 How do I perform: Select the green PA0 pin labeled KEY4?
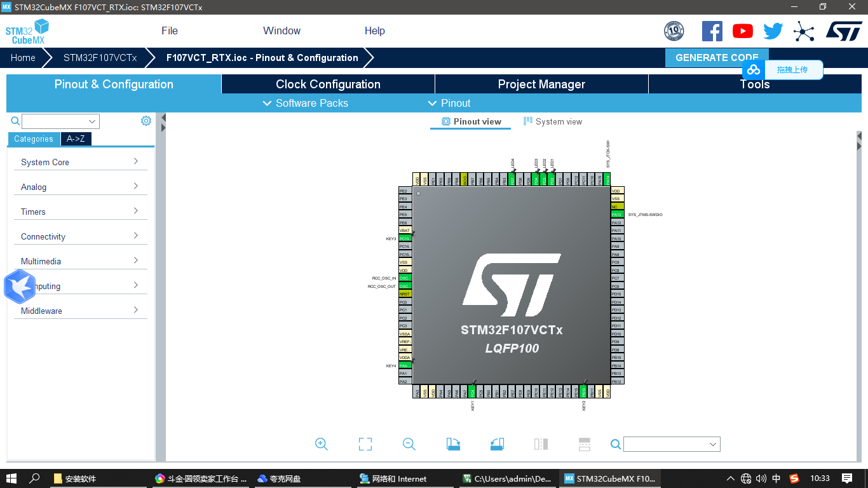pos(405,365)
